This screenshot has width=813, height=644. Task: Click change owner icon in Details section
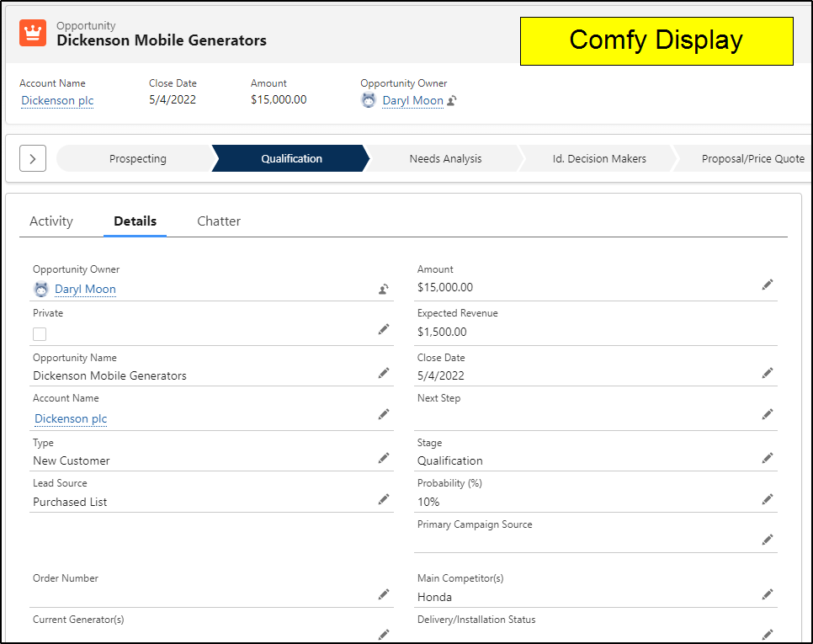[384, 290]
